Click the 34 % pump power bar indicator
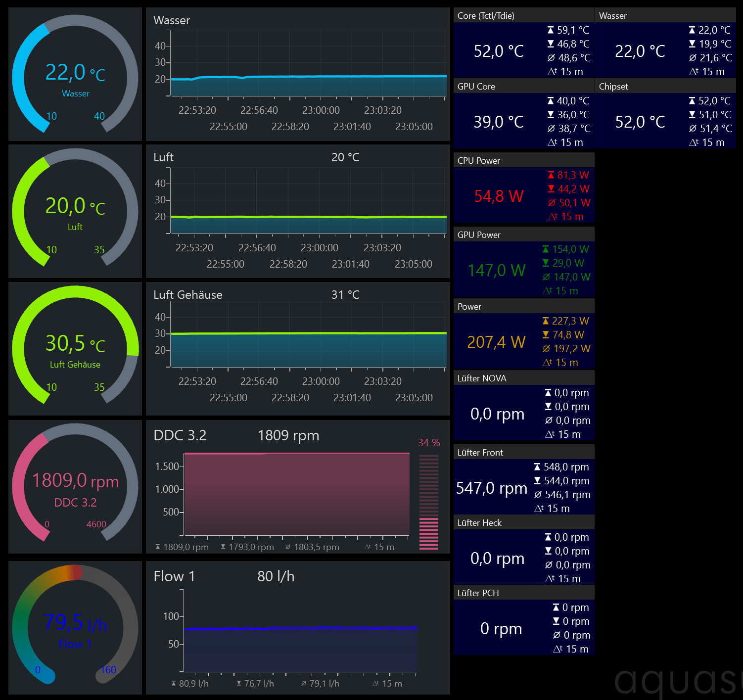Screen dimensions: 743x700 coord(429,502)
